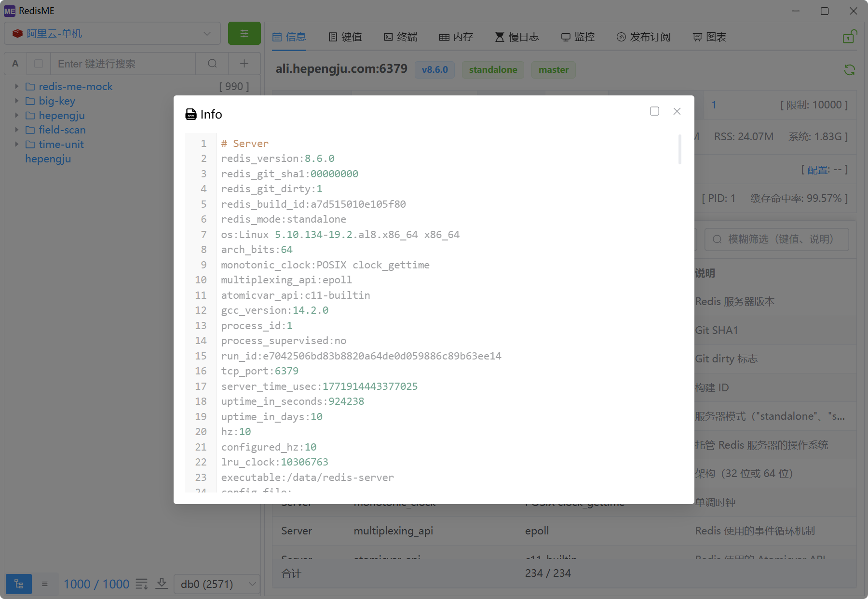Close the Info dialog
This screenshot has height=599, width=868.
pyautogui.click(x=677, y=111)
